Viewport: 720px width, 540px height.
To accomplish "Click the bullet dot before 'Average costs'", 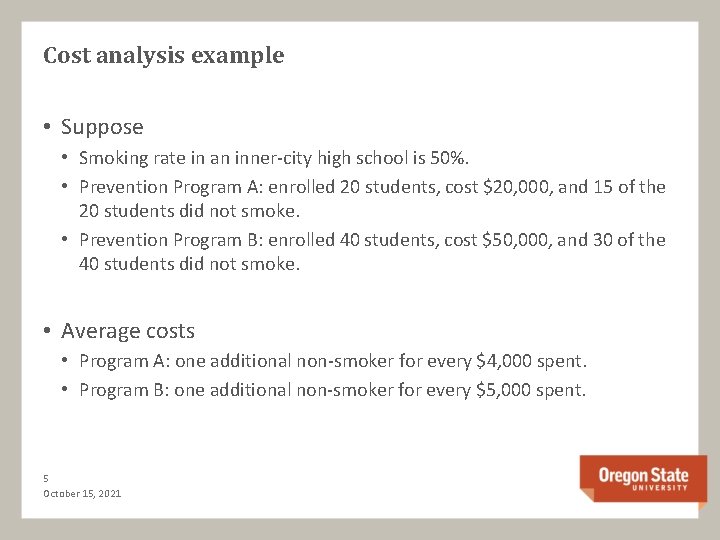I will coord(47,330).
